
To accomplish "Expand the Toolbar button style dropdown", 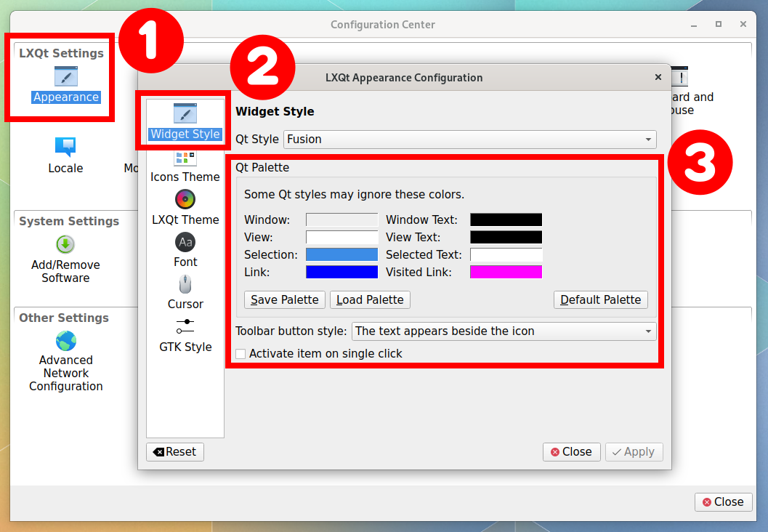I will 504,331.
